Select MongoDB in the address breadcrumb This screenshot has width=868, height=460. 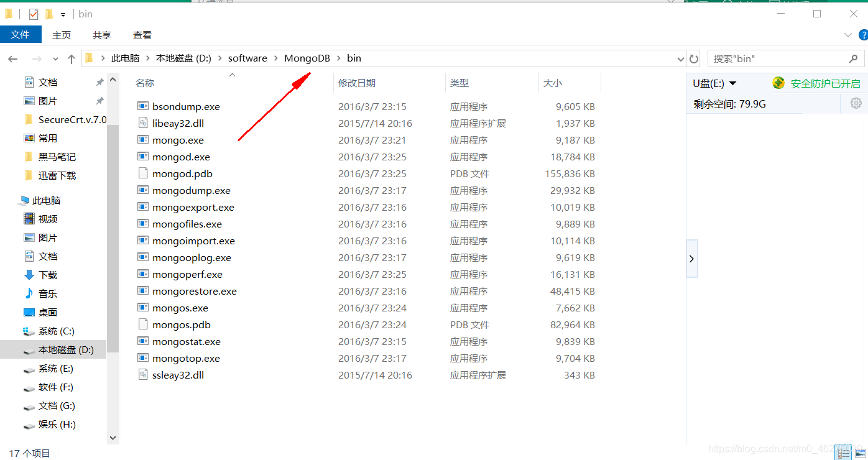pos(307,58)
